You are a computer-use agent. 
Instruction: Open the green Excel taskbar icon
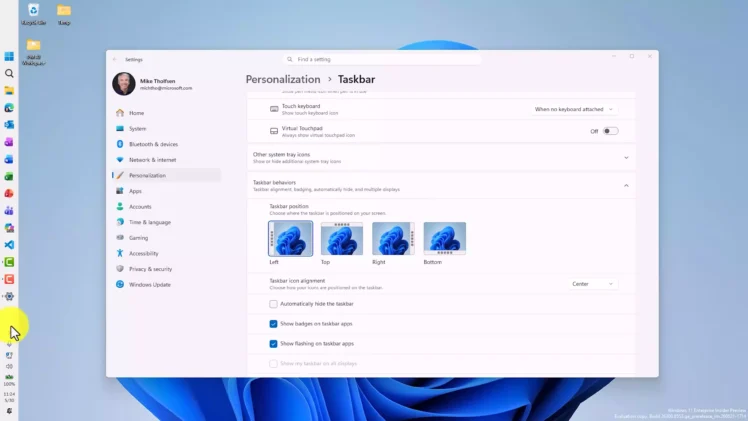[x=9, y=176]
